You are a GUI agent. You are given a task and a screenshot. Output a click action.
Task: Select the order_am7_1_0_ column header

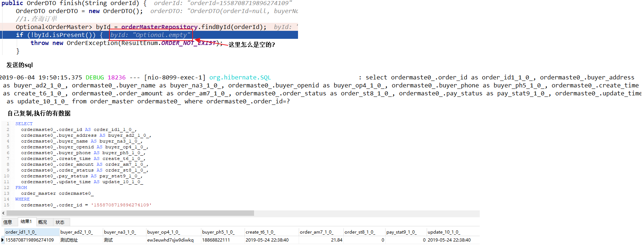tap(321, 232)
